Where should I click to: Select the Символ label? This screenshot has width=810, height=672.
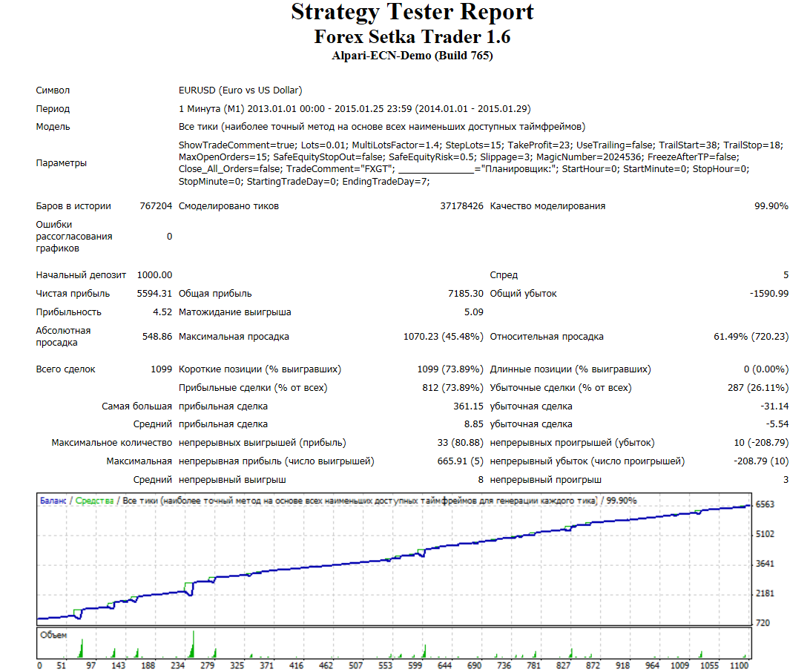click(53, 90)
